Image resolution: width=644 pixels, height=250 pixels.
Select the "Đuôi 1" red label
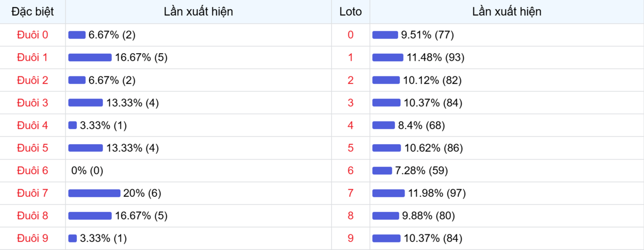[x=33, y=58]
